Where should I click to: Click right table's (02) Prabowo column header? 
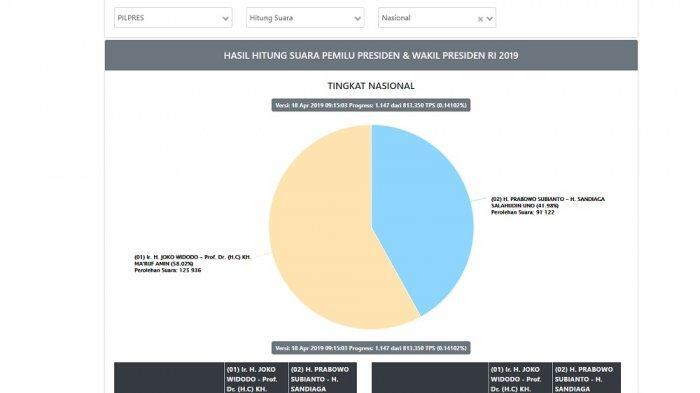click(x=586, y=378)
